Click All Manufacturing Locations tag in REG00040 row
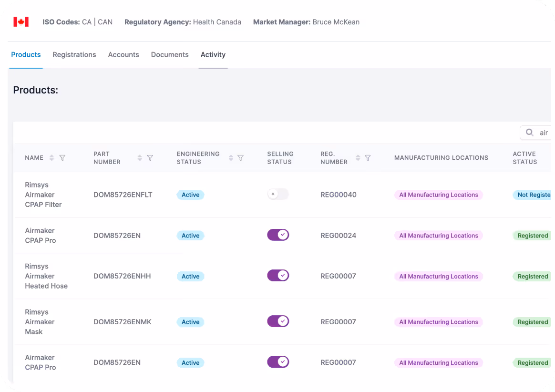Viewport: 555px width, 392px height. (x=439, y=195)
